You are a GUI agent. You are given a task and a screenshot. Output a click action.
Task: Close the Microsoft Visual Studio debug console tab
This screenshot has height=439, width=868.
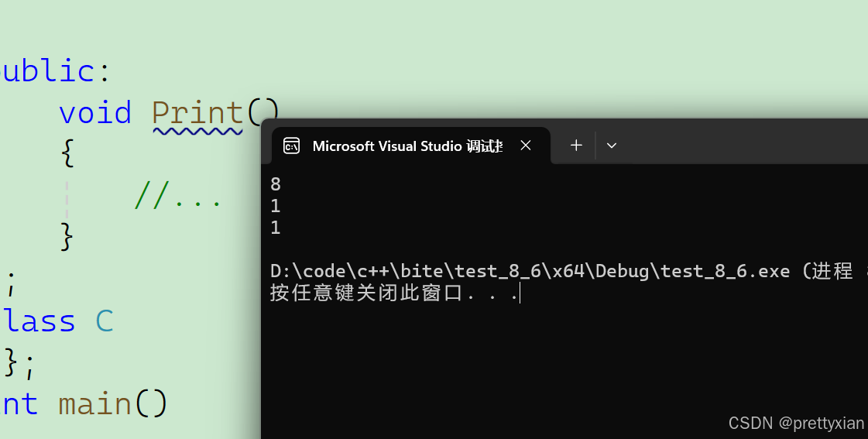526,146
